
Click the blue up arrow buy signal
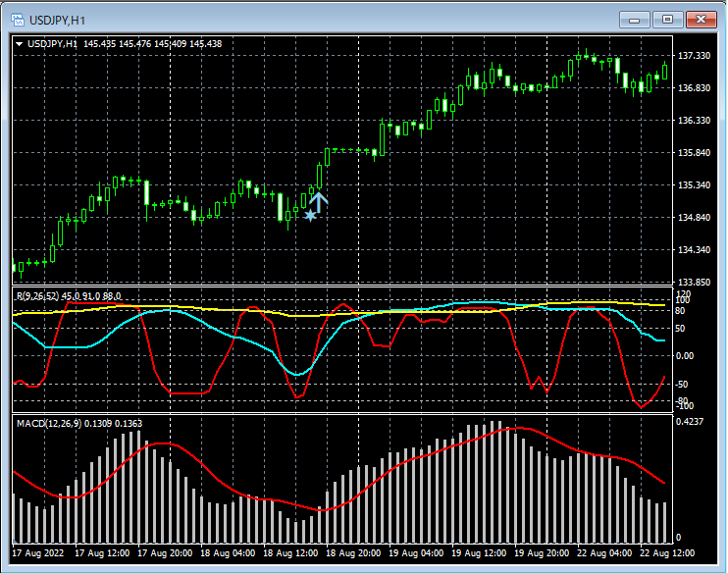(318, 201)
